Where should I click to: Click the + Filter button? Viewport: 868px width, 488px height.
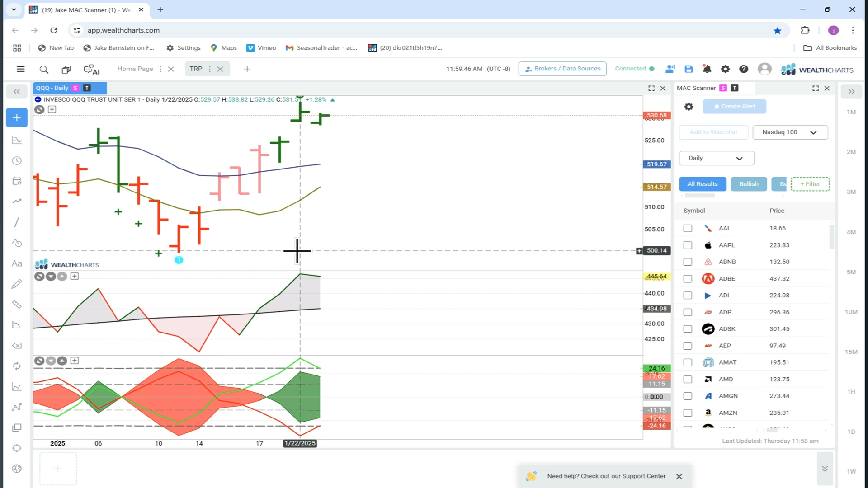(x=810, y=184)
